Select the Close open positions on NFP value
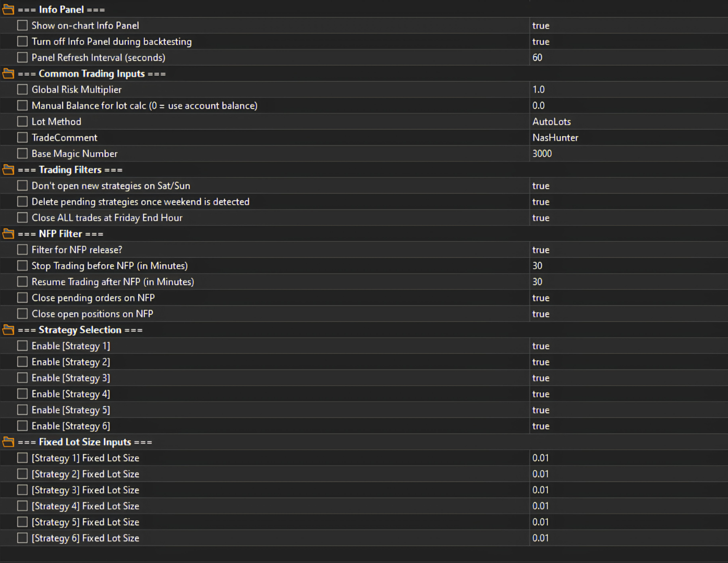This screenshot has width=728, height=563. (628, 314)
